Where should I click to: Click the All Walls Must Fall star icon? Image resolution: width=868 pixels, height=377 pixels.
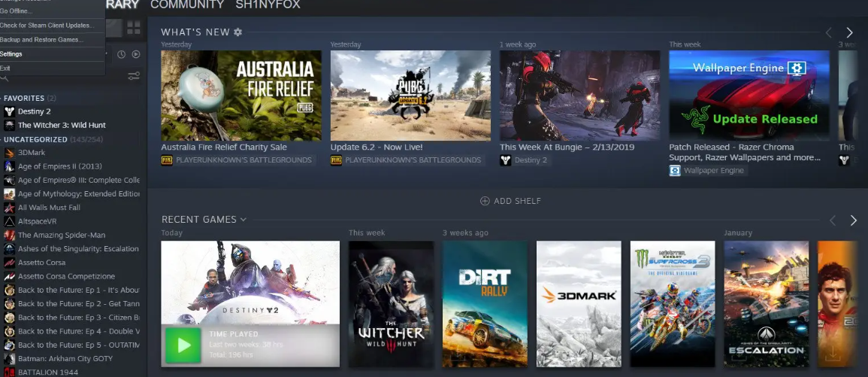point(10,208)
